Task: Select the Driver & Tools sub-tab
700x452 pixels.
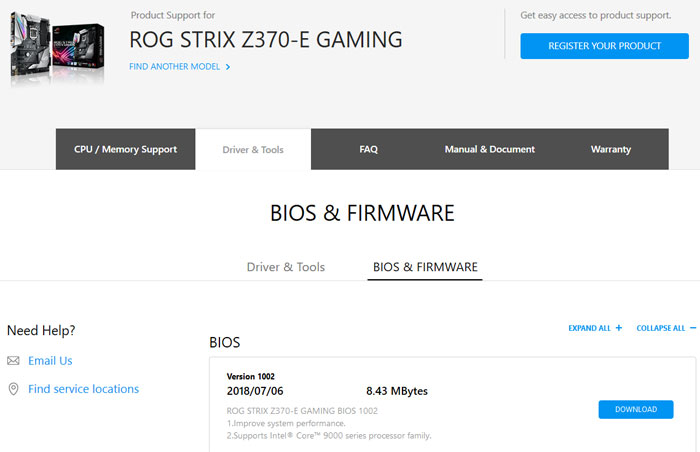Action: [286, 267]
